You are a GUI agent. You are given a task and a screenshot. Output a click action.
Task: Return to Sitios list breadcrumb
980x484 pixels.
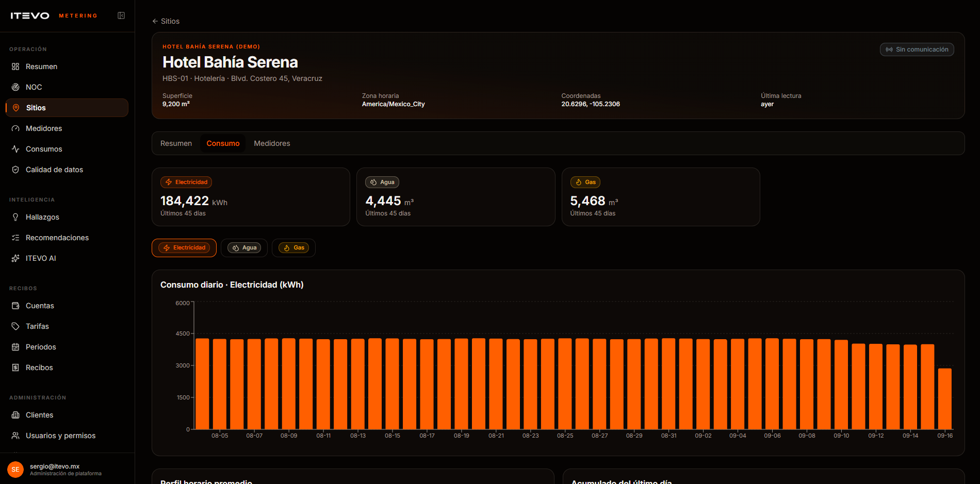(166, 21)
